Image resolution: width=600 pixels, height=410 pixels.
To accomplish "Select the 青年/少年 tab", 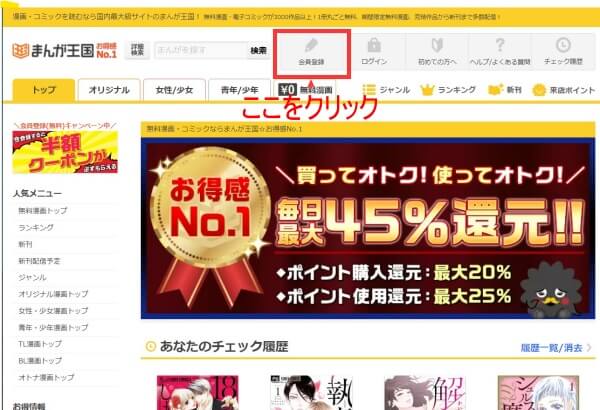I will coord(239,90).
